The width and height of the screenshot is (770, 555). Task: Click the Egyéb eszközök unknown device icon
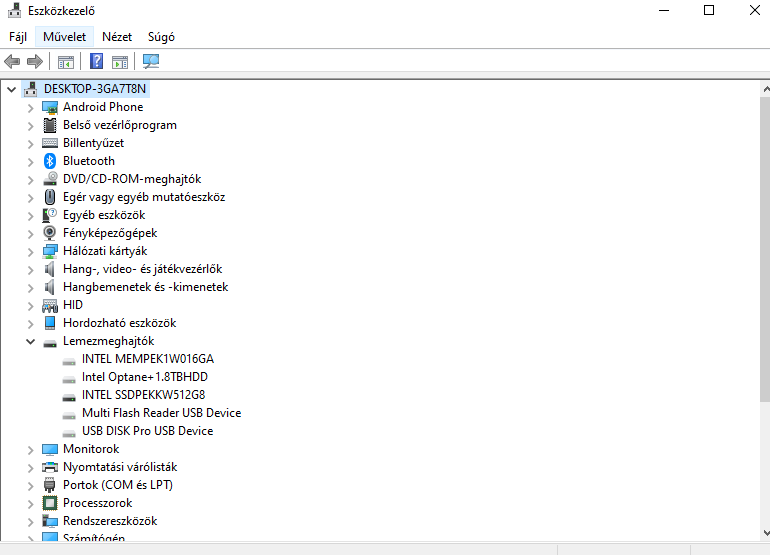(50, 215)
